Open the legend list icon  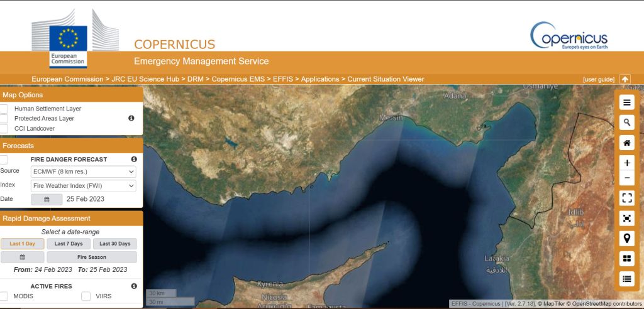point(626,278)
